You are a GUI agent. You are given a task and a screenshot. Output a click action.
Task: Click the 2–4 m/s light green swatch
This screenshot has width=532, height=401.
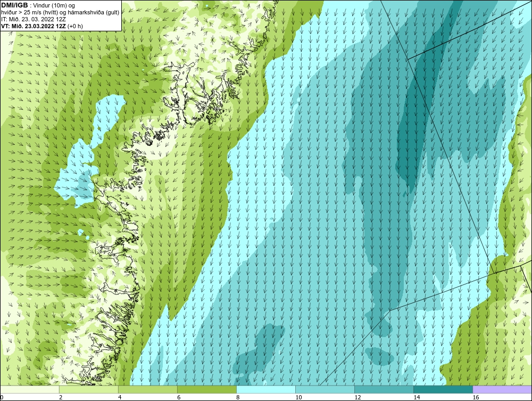click(88, 389)
